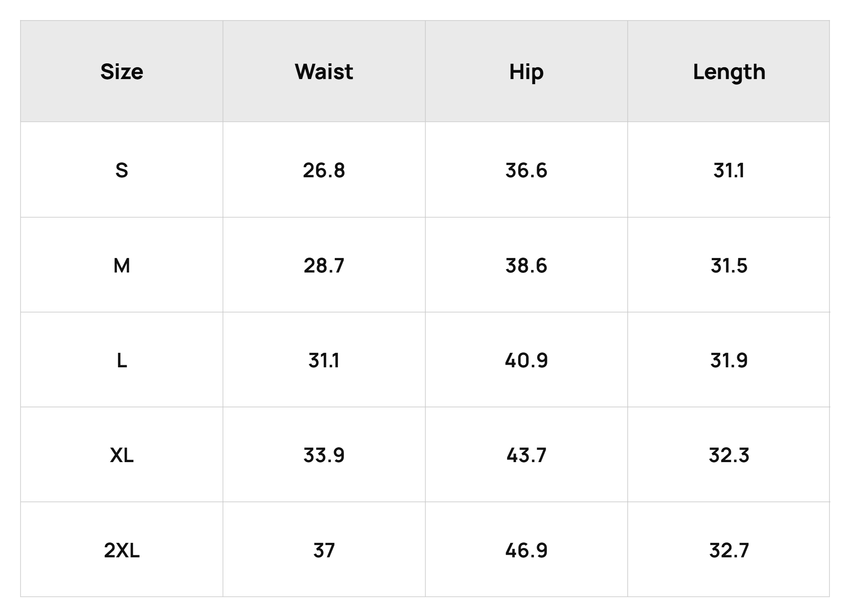Select the XL size cell
850x616 pixels.
click(122, 455)
